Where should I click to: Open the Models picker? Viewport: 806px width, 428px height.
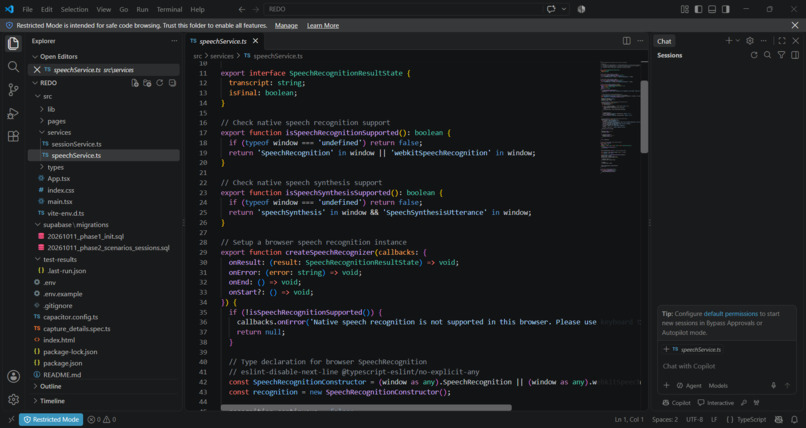tap(718, 385)
